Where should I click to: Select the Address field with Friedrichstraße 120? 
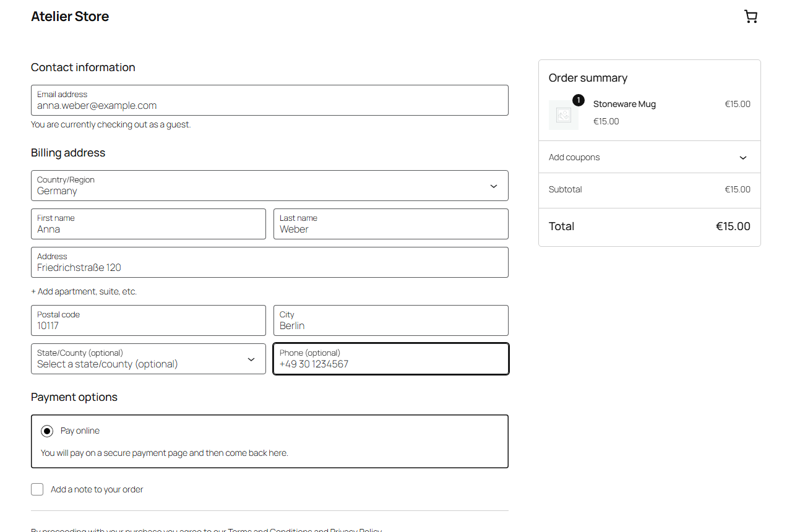coord(270,262)
